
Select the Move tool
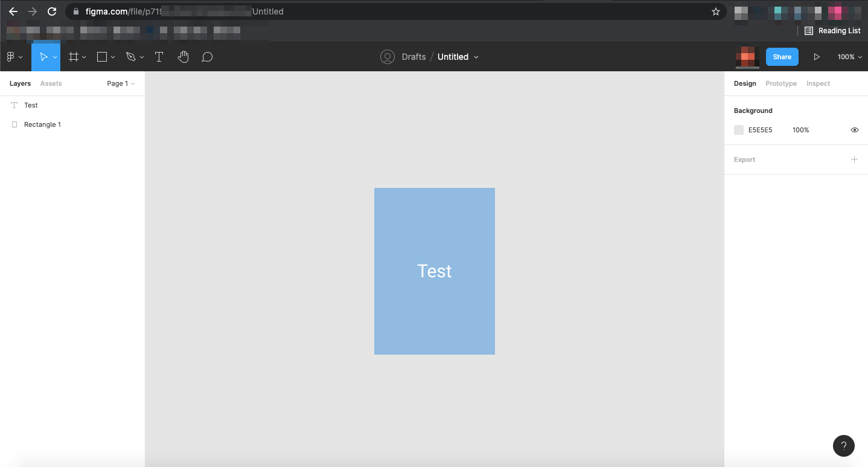click(x=43, y=57)
